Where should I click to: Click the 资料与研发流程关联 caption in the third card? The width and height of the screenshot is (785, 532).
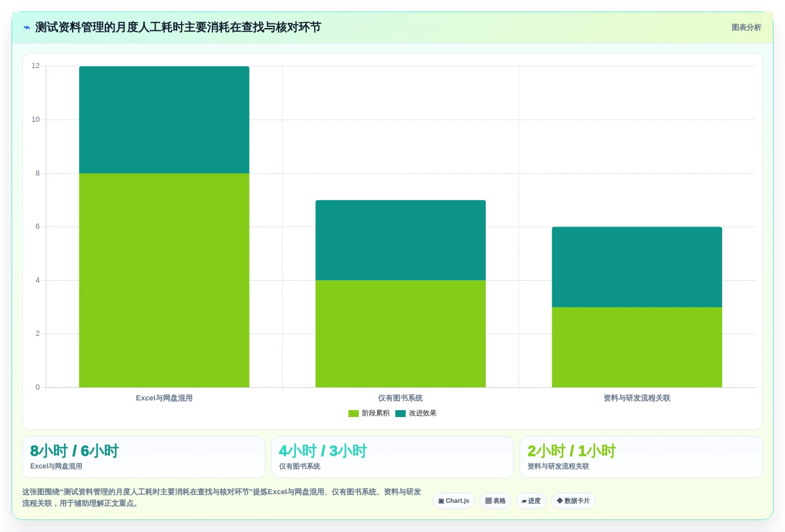point(558,466)
